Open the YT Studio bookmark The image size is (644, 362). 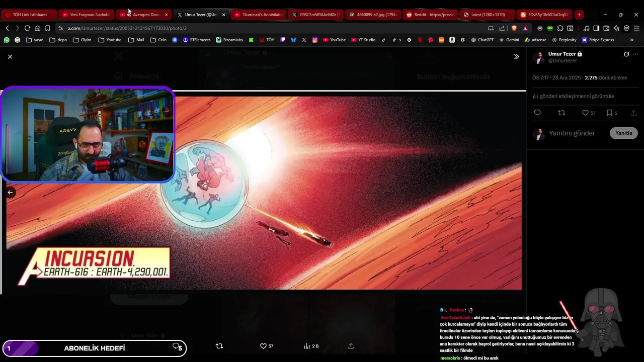(x=363, y=40)
